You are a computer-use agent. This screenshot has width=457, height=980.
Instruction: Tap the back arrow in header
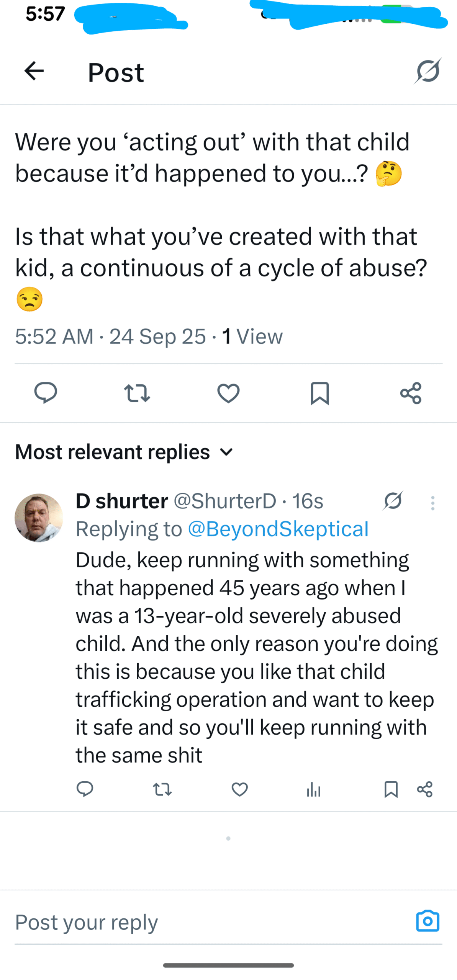(34, 71)
